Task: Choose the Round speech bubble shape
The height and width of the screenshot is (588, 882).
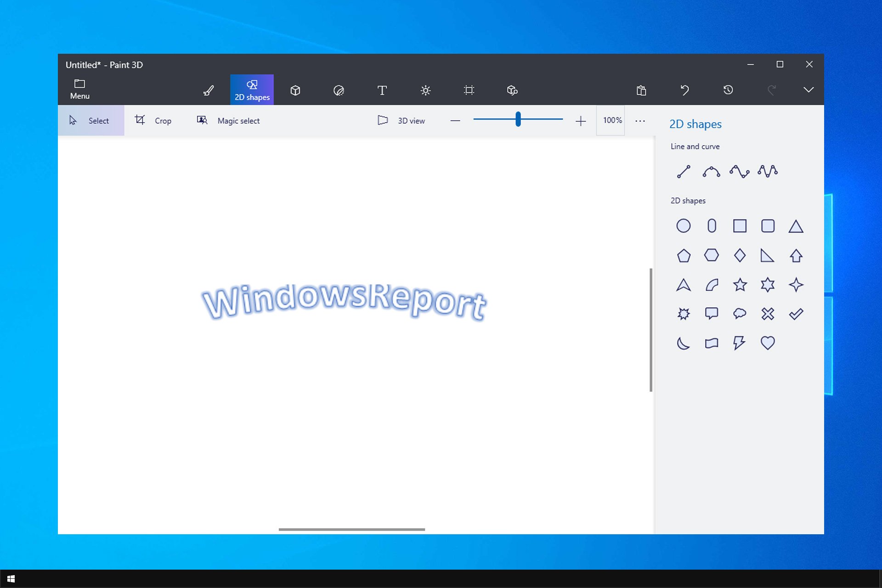Action: pos(740,314)
